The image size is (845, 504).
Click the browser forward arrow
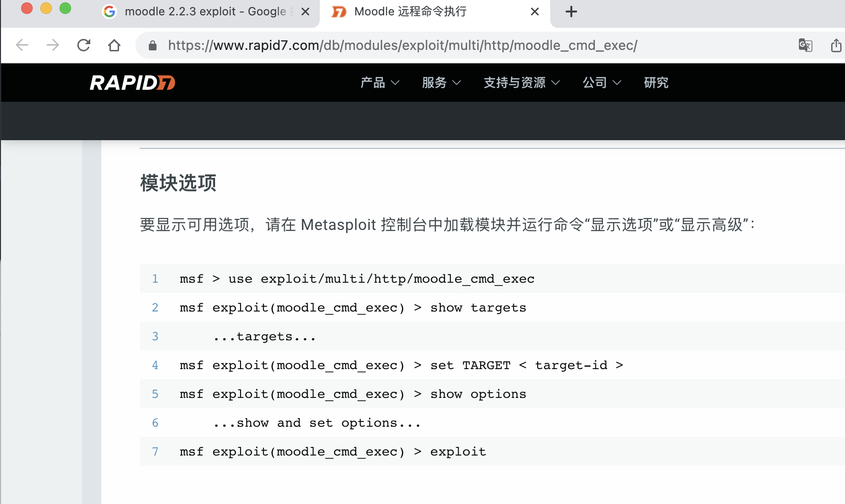click(x=53, y=45)
